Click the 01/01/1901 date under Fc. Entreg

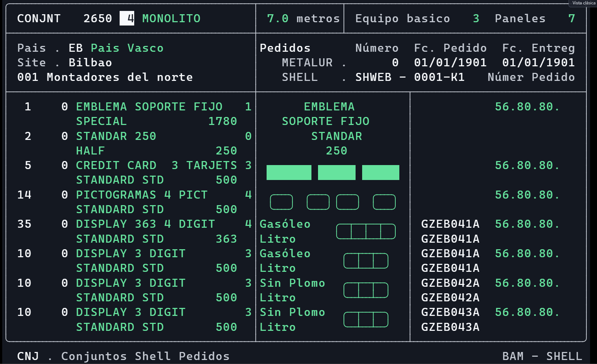click(539, 63)
